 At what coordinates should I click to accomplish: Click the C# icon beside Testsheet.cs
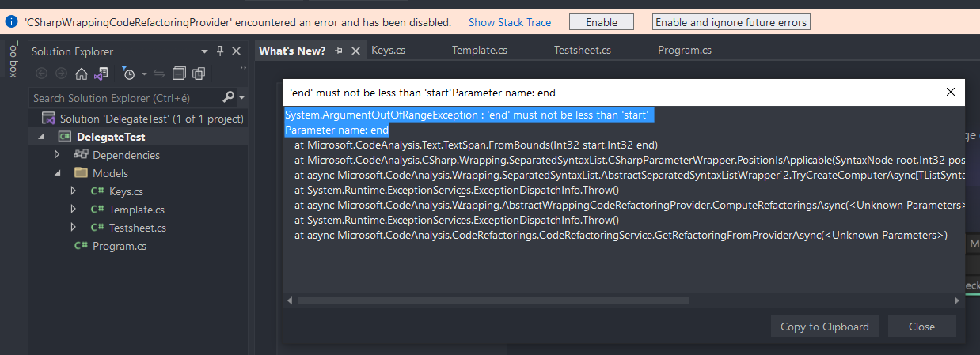[97, 228]
